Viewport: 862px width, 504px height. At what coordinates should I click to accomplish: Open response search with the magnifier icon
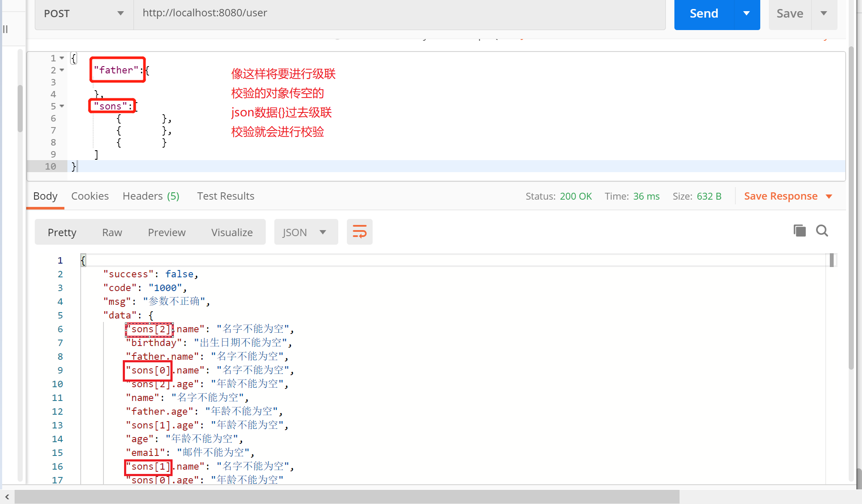coord(822,231)
